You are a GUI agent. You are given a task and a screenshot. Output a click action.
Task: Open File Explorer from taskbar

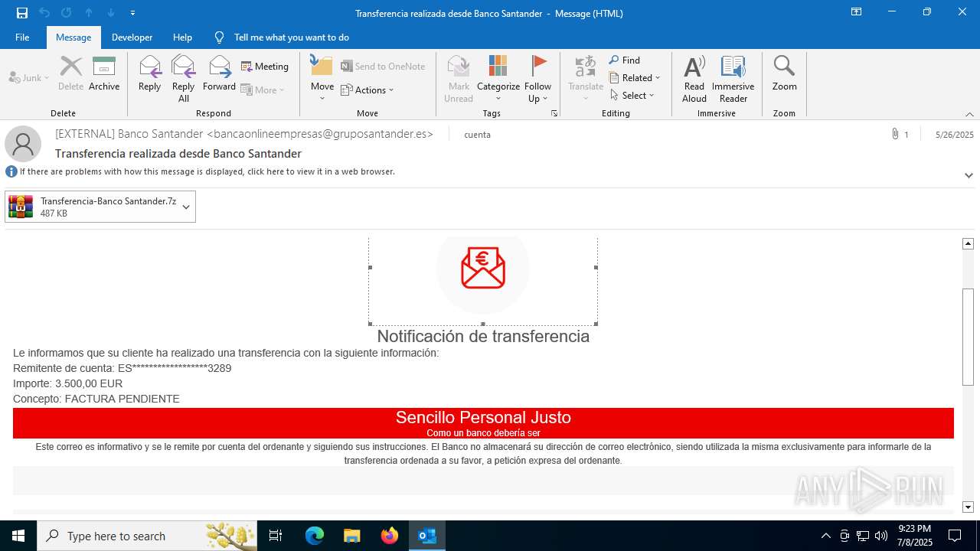click(x=352, y=536)
